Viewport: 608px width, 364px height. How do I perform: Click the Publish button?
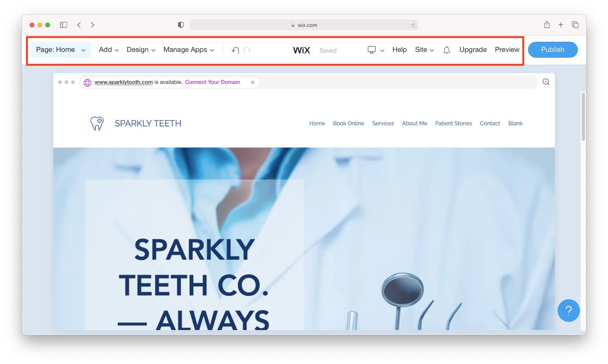(553, 50)
